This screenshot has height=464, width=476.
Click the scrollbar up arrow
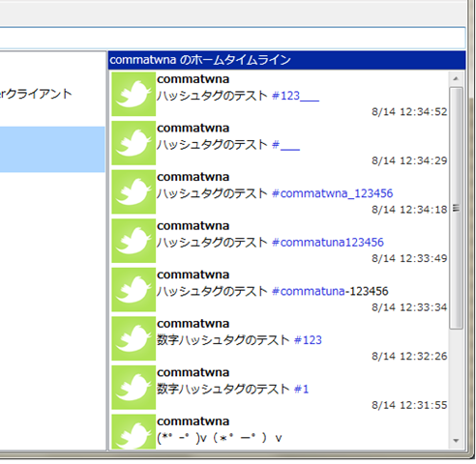[456, 78]
